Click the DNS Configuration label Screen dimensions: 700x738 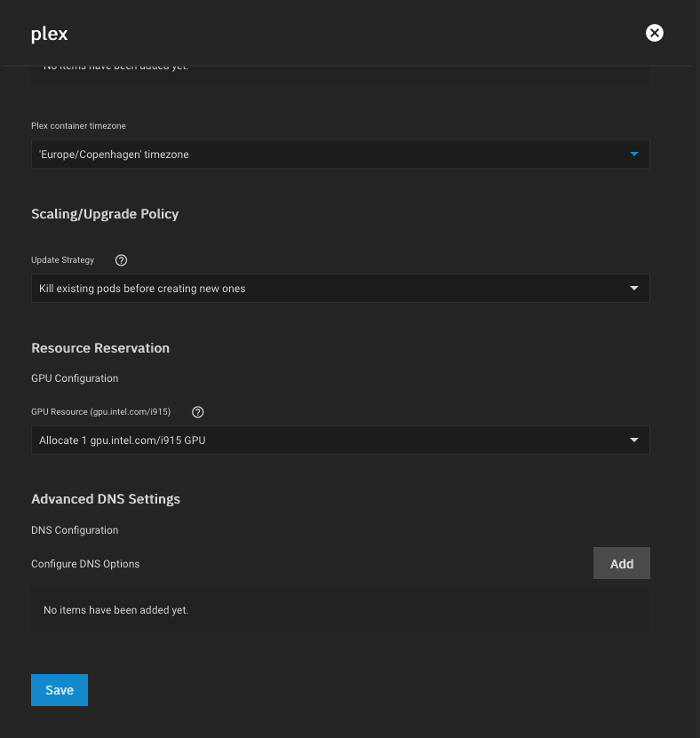click(x=75, y=530)
